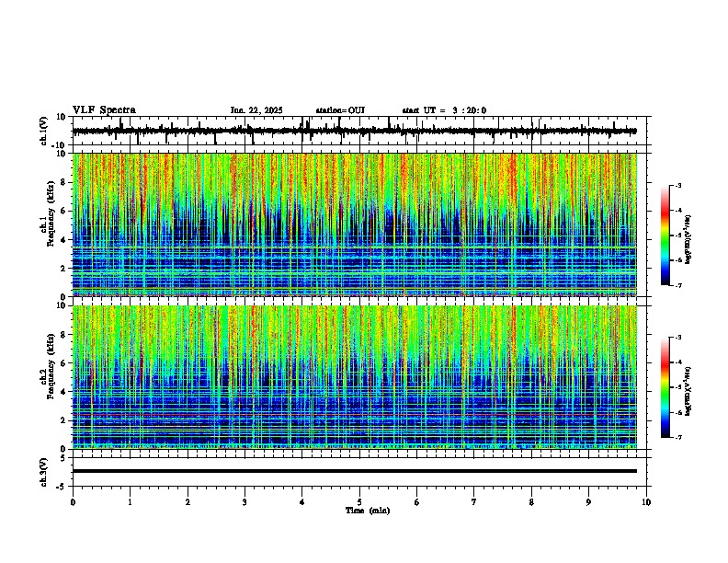The width and height of the screenshot is (728, 563).
Task: Click time axis tick label "3"
Action: (245, 502)
